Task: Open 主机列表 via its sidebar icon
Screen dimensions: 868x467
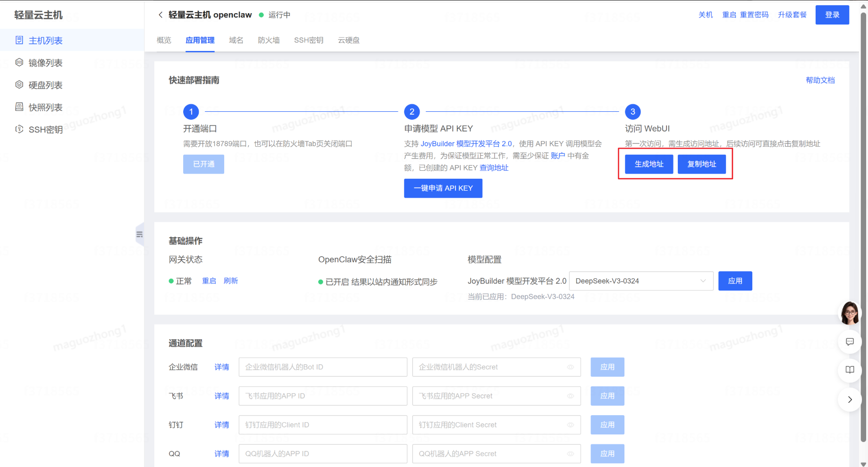Action: point(19,40)
